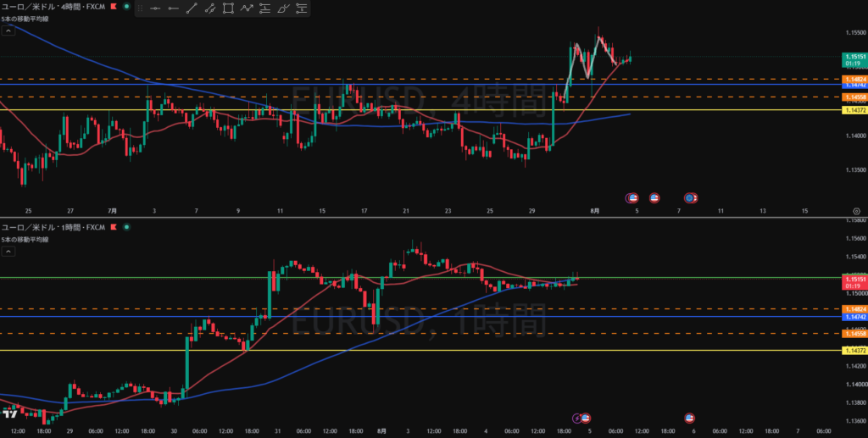Select the short position tool
The image size is (868, 438).
[301, 8]
